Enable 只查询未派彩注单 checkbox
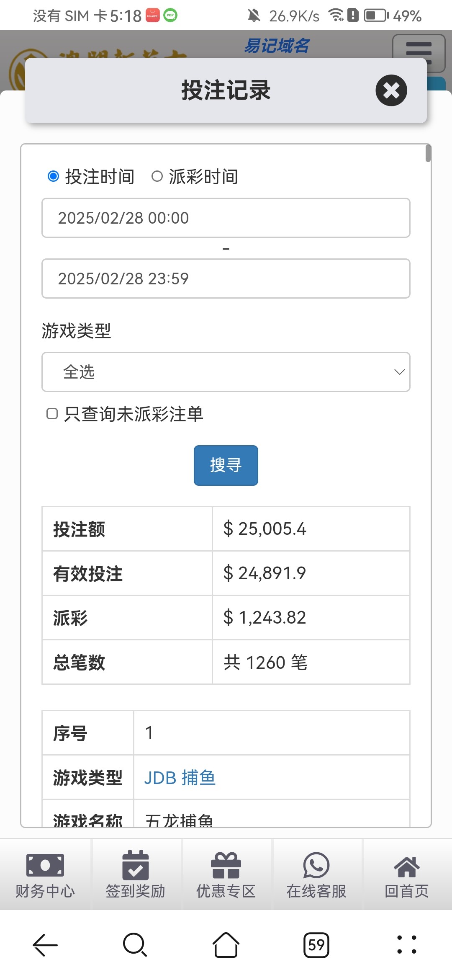This screenshot has width=452, height=980. (x=52, y=414)
